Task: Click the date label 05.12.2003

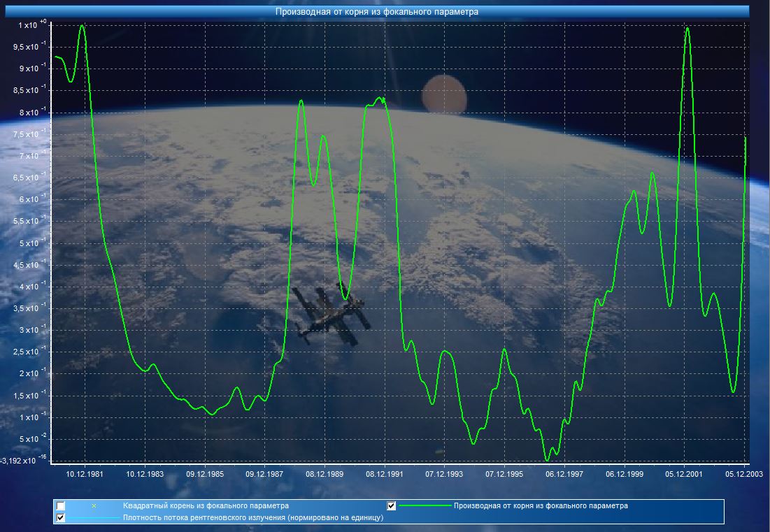Action: pos(744,474)
